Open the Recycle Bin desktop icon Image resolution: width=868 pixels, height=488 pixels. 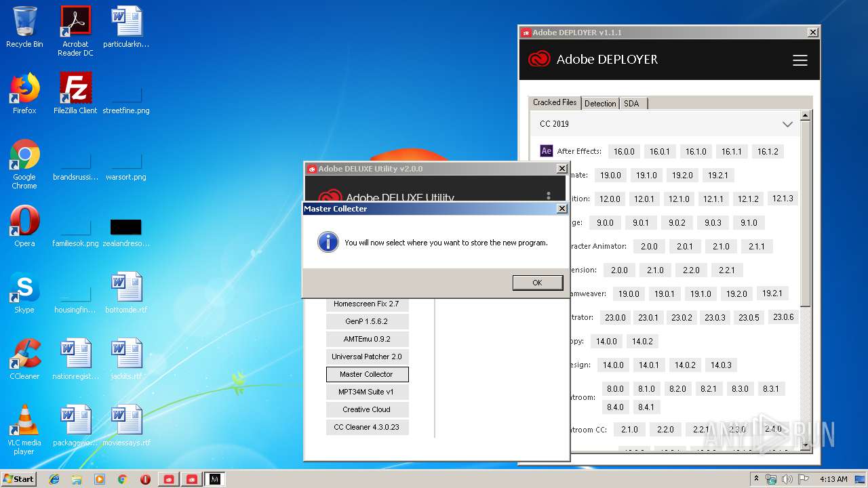pos(24,28)
